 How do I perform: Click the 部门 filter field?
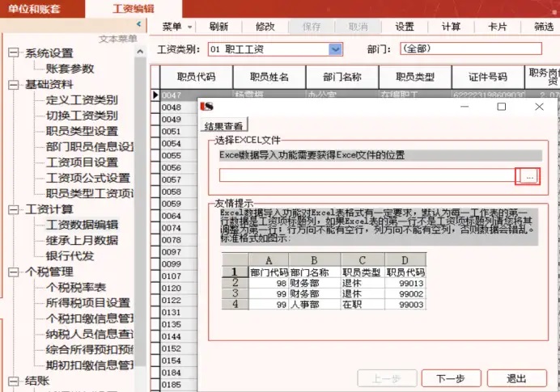[470, 49]
